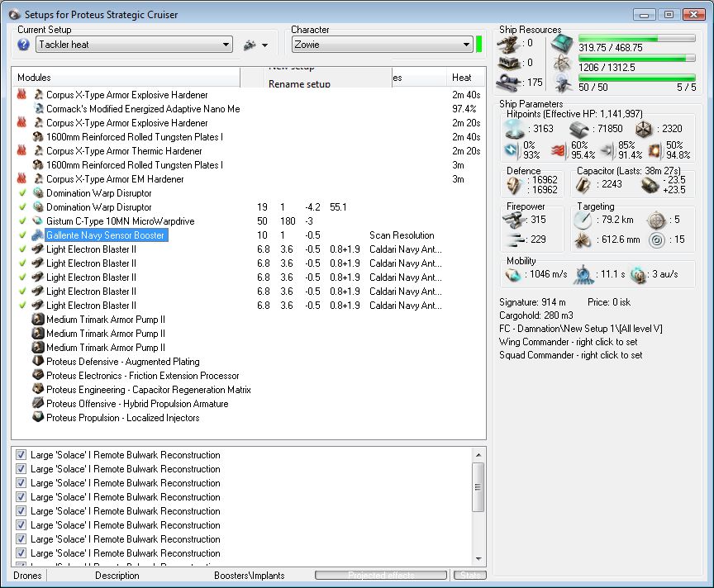Uncheck the fourth Large 'Solace' I Remote Bulwark checkbox
This screenshot has height=588, width=714.
[21, 497]
